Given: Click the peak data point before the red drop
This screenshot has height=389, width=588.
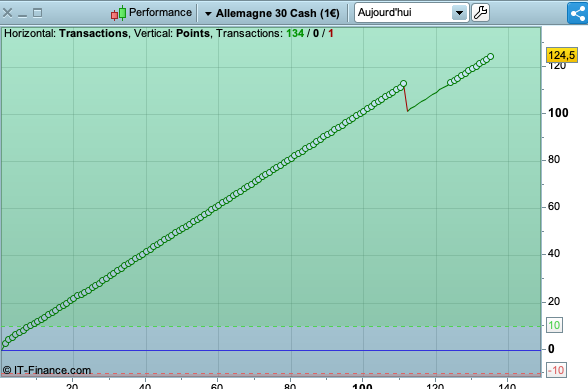Looking at the screenshot, I should [403, 84].
